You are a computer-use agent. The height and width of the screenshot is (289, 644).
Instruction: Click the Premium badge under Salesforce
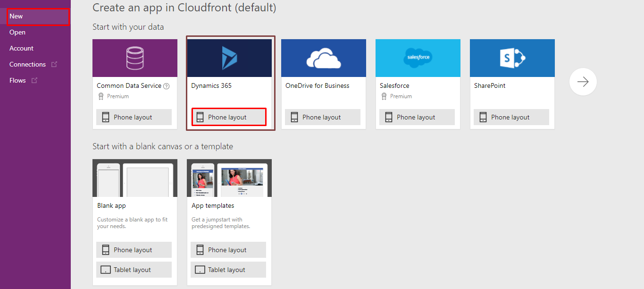396,96
